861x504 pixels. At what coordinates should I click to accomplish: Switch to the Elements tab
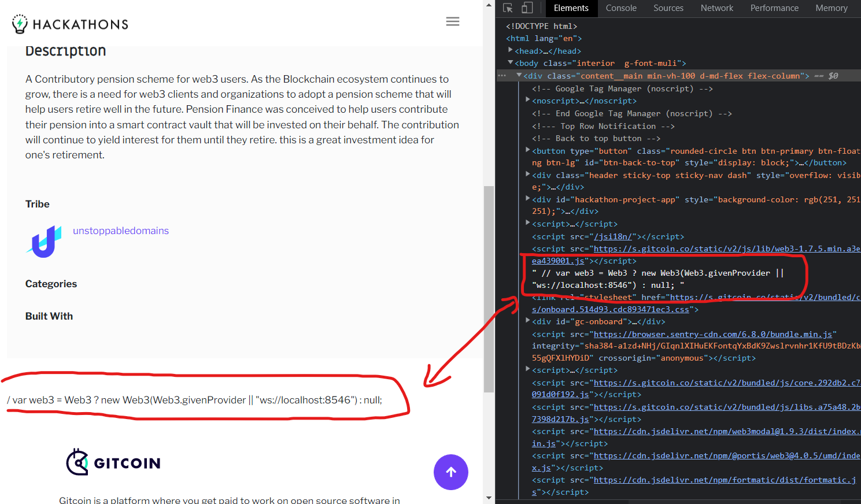point(571,8)
